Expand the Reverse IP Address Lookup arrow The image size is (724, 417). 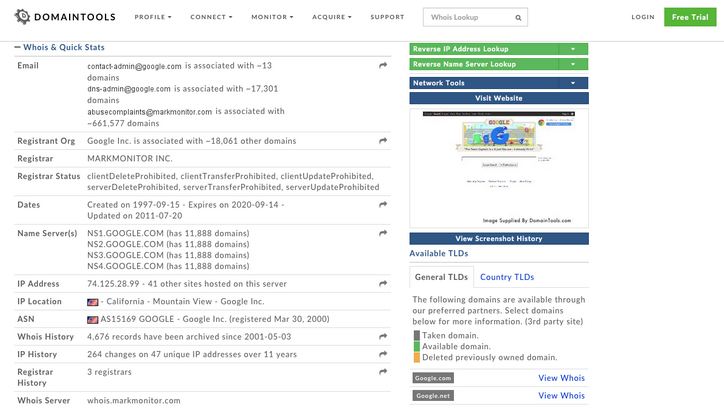pyautogui.click(x=573, y=49)
